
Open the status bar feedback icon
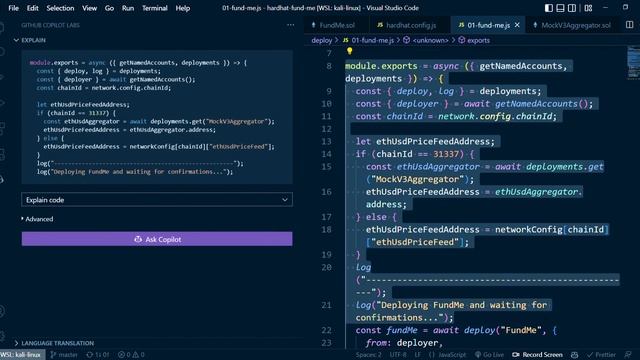628,354
